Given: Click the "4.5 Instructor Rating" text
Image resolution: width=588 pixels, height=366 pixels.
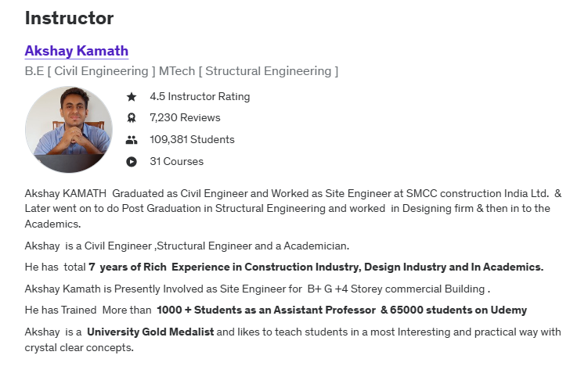Looking at the screenshot, I should click(200, 97).
